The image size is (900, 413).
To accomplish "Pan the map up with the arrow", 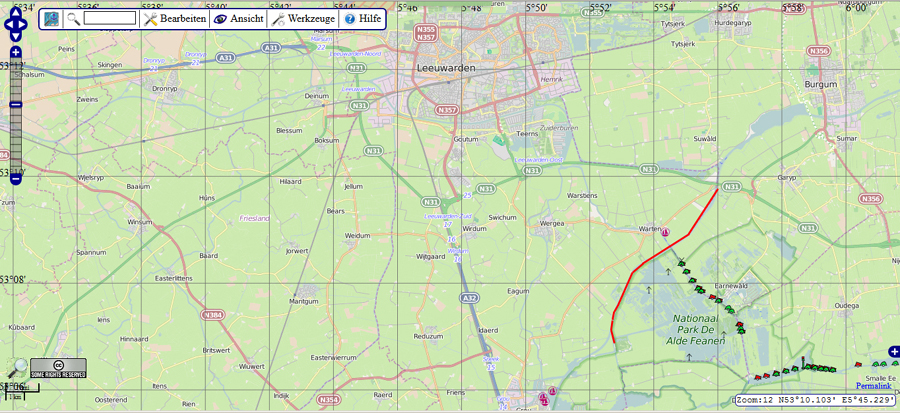I will [16, 10].
